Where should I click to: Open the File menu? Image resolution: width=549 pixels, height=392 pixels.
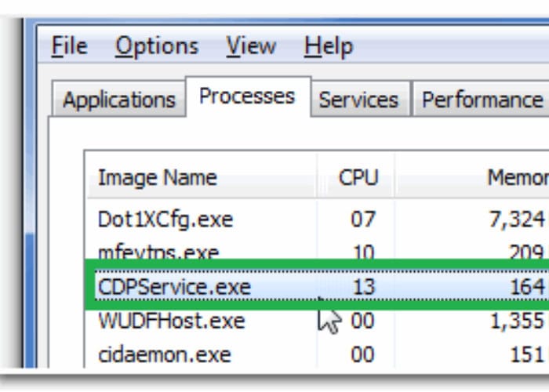68,47
